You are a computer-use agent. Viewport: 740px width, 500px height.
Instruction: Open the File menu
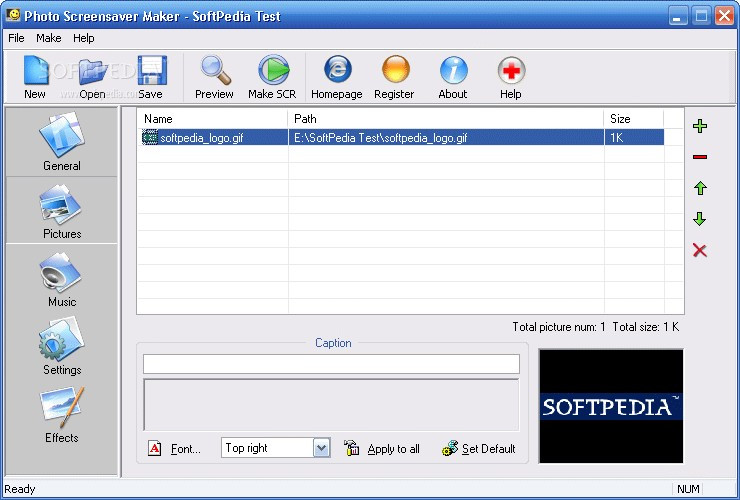[x=17, y=38]
